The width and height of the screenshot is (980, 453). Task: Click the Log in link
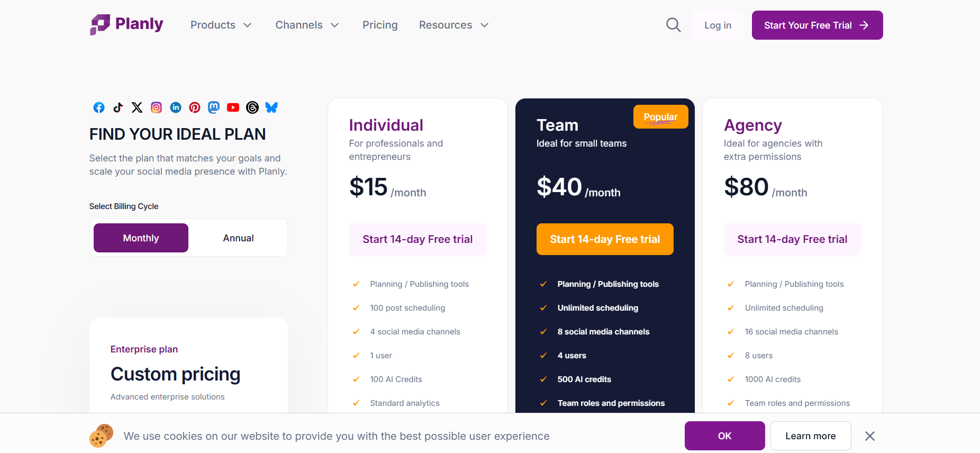718,25
